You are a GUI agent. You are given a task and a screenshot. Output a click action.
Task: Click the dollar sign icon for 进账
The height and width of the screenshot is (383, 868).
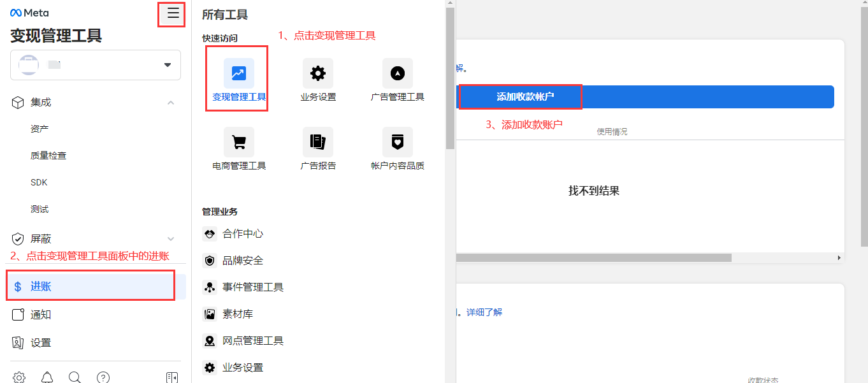(x=18, y=287)
